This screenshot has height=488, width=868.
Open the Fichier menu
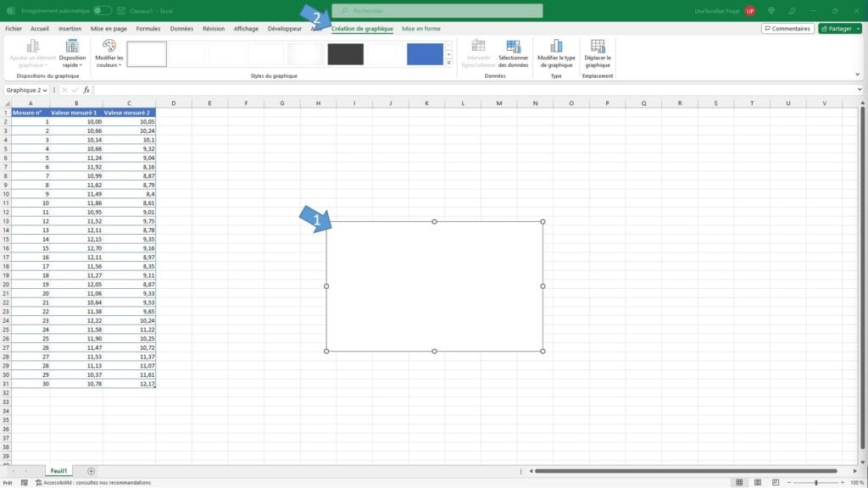coord(14,28)
